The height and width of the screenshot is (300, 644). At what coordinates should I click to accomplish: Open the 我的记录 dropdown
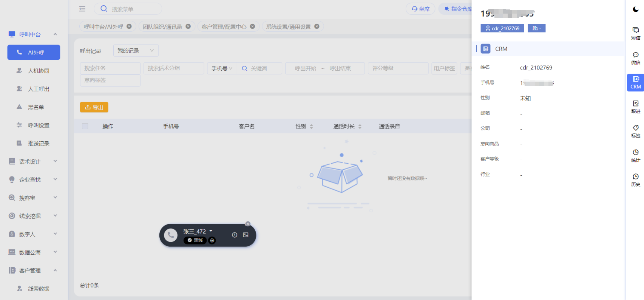(136, 51)
